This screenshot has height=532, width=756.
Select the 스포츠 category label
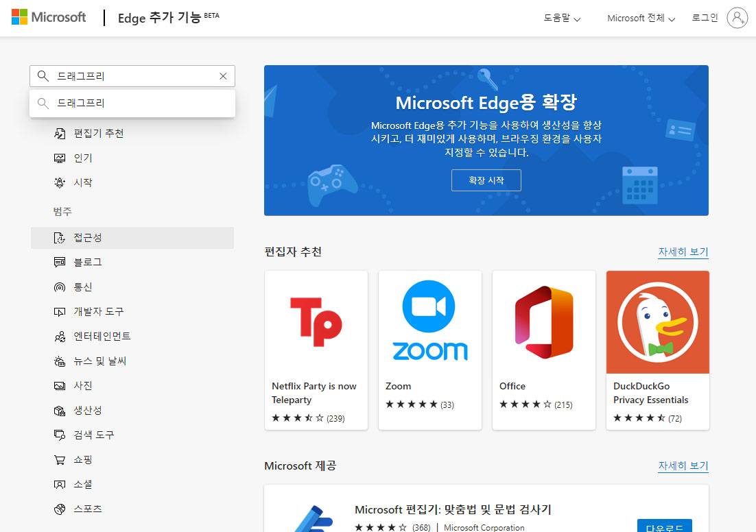point(87,509)
